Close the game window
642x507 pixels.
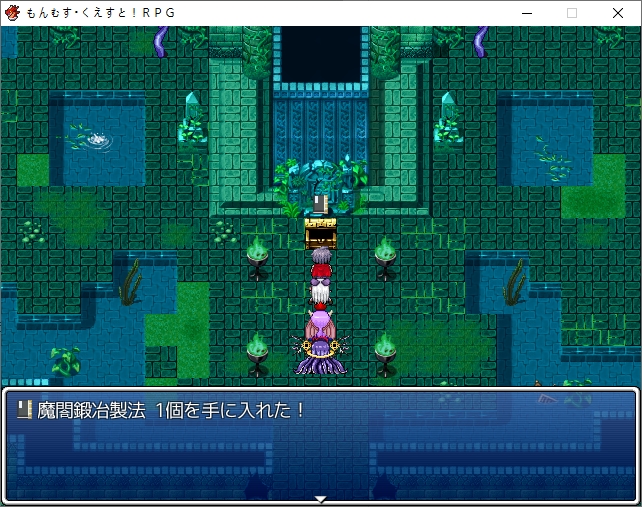618,13
